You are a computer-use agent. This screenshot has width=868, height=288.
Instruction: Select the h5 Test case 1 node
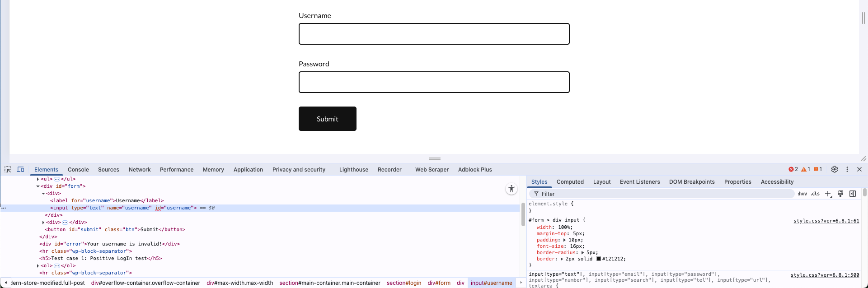point(100,259)
